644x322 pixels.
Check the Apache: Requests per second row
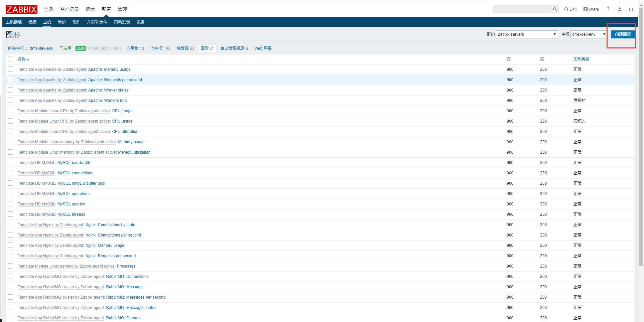[10, 79]
